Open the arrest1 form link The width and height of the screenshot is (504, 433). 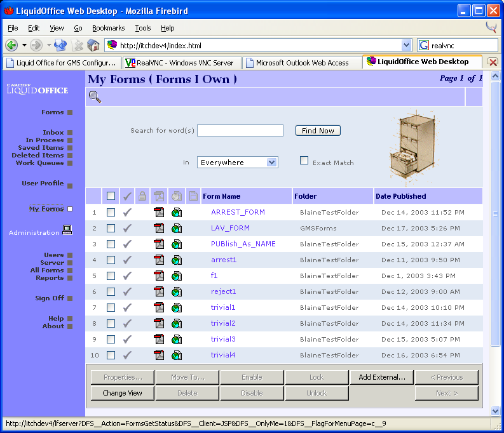[x=224, y=260]
